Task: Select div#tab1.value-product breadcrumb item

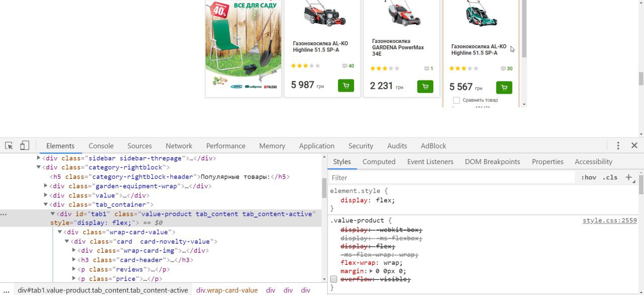Action: point(103,290)
